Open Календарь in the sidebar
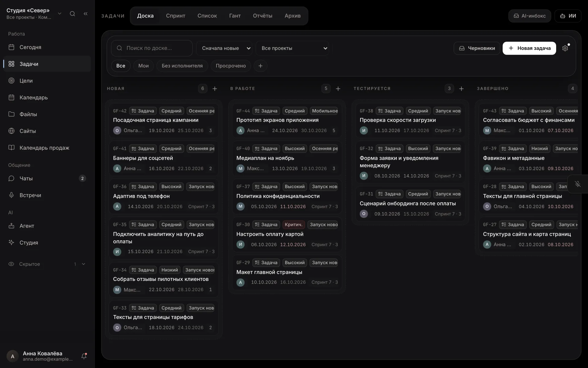Image resolution: width=588 pixels, height=368 pixels. pyautogui.click(x=47, y=98)
